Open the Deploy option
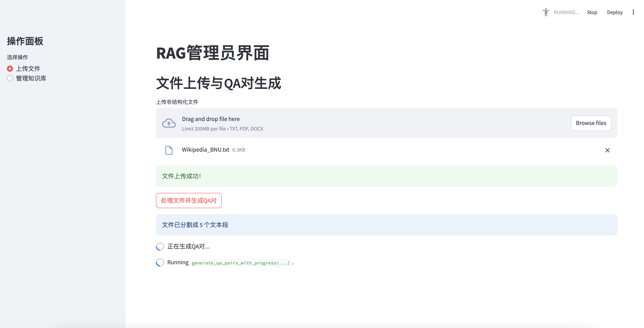The width and height of the screenshot is (644, 328). tap(615, 12)
